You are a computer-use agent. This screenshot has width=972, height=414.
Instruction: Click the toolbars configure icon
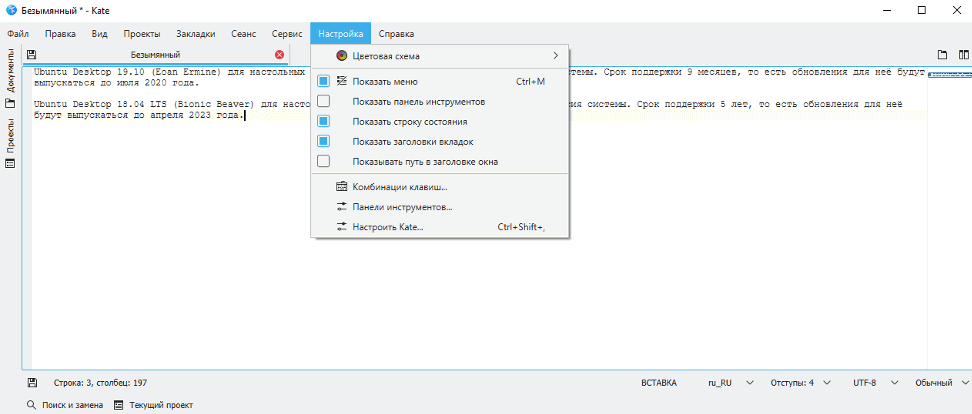tap(341, 207)
